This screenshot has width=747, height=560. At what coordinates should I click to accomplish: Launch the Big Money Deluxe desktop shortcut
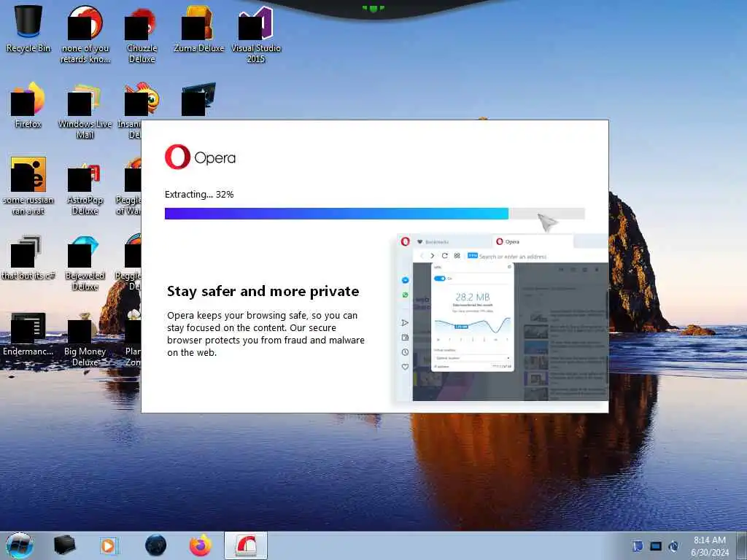(x=85, y=339)
